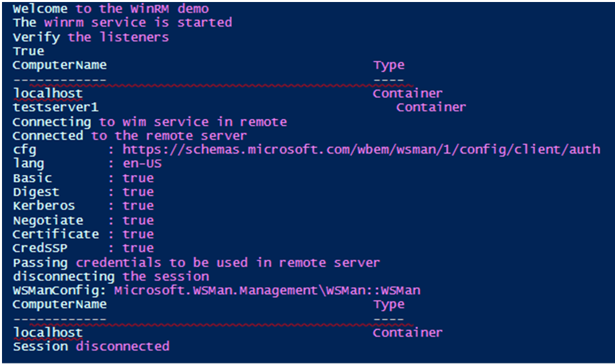
Task: Click the en-US lang value
Action: 142,164
